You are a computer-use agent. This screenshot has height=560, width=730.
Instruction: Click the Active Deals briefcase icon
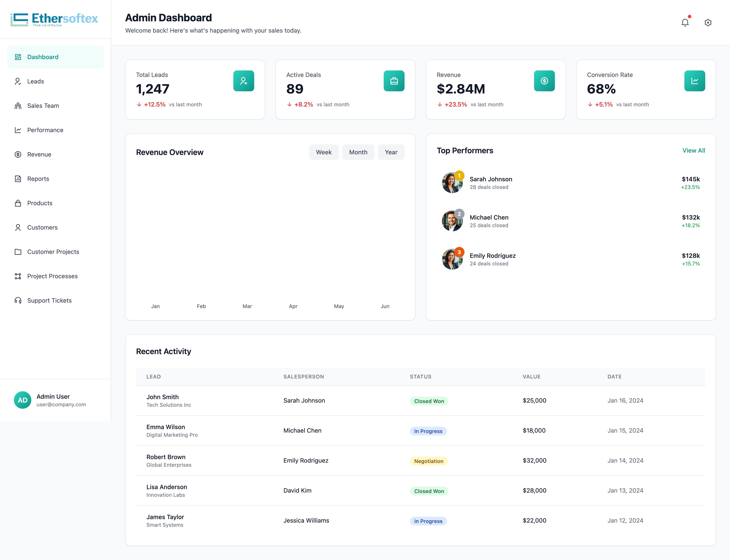(x=394, y=81)
